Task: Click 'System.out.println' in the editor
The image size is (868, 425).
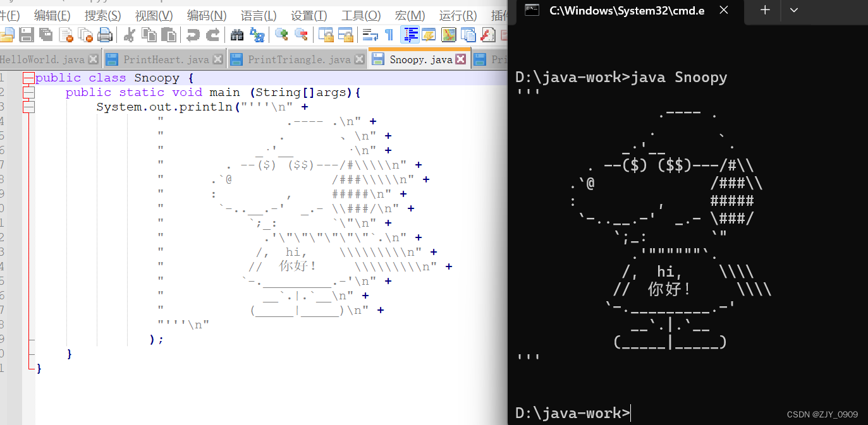Action: (x=164, y=107)
